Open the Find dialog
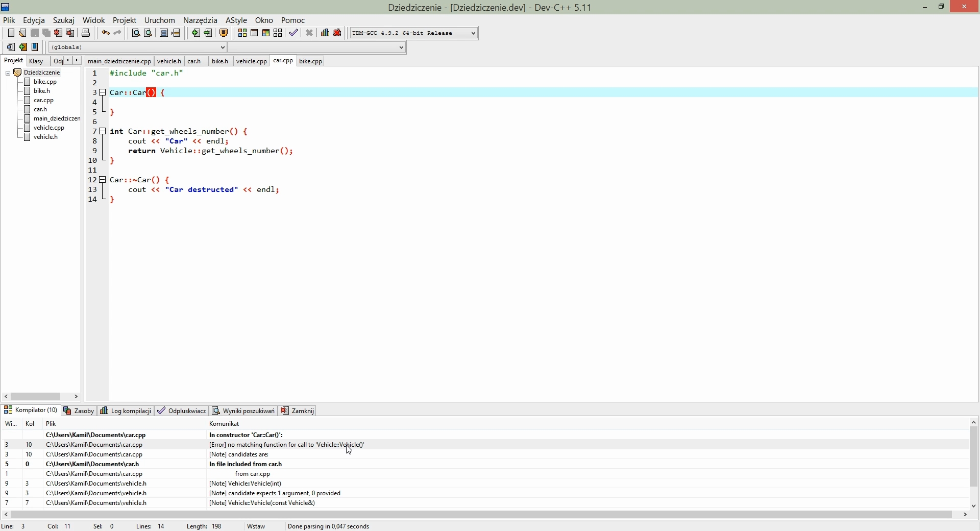 coord(135,33)
